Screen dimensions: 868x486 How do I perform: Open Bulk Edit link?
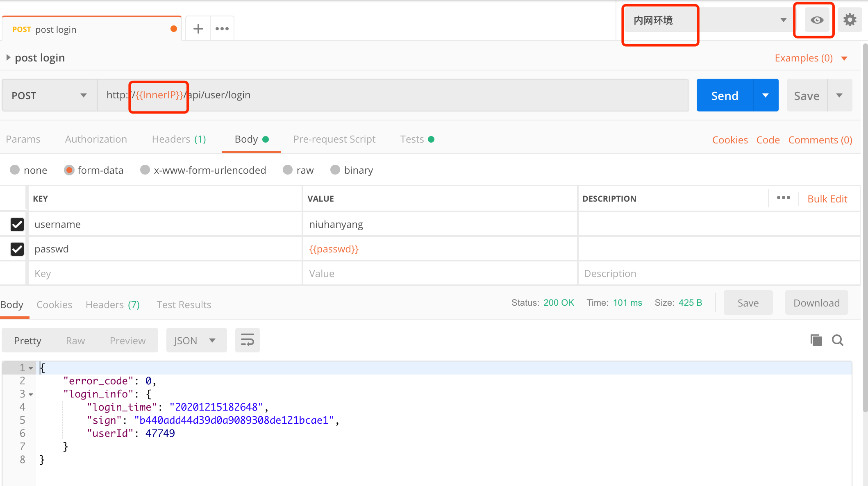[827, 199]
